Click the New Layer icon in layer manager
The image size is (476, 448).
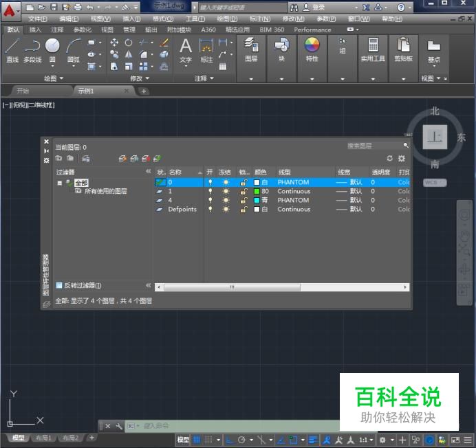[x=122, y=159]
